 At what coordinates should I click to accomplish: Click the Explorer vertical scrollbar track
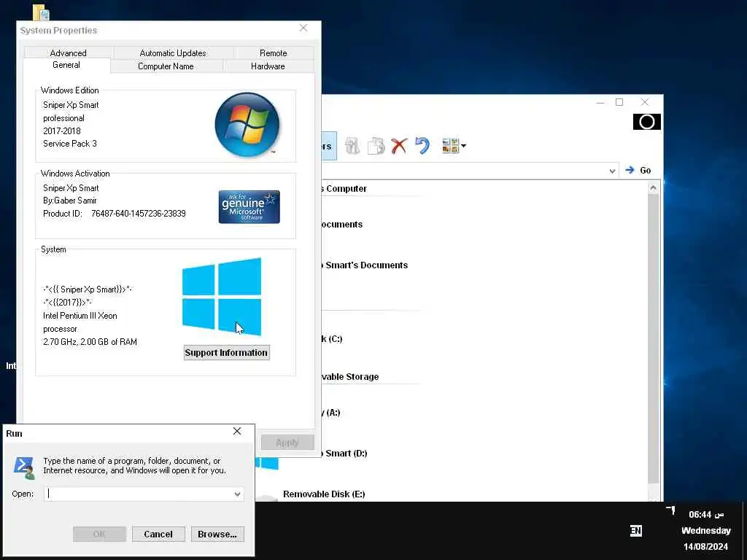coord(653,338)
